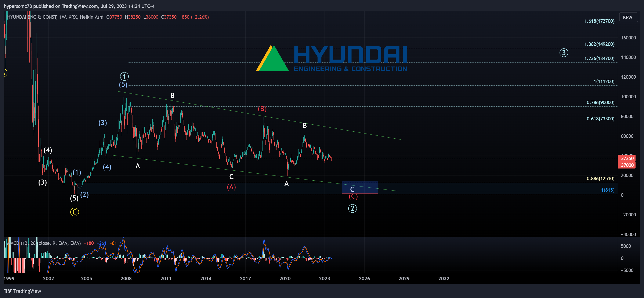Click the −20000 price axis label

point(628,215)
